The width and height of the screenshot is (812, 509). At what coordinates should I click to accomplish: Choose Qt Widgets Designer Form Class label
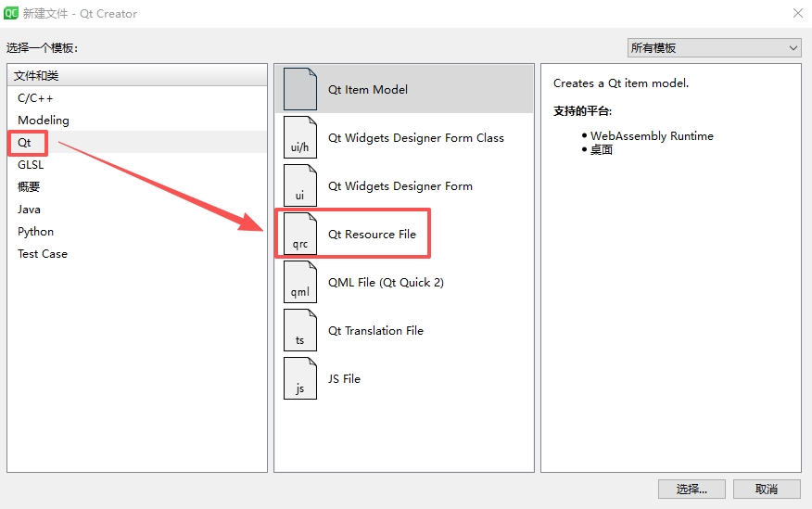pos(416,138)
